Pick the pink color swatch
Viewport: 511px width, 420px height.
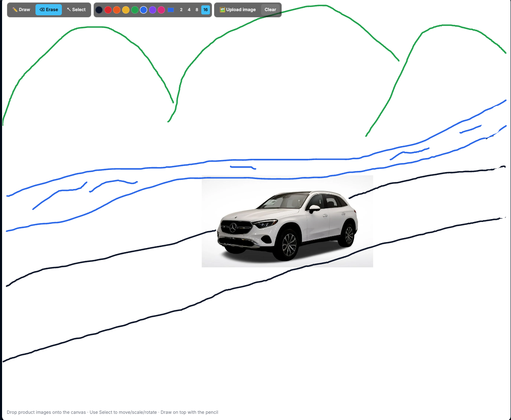[x=161, y=10]
